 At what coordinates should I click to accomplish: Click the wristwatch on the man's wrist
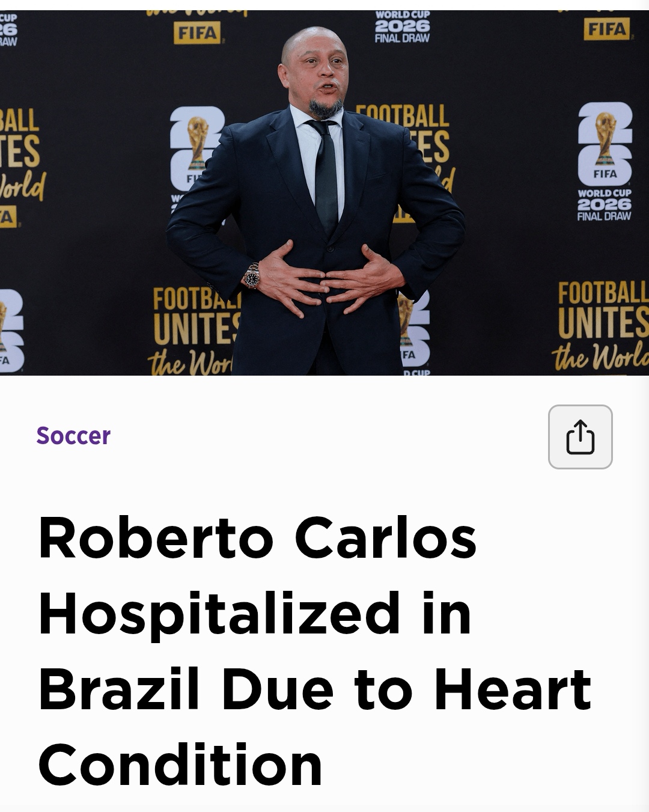coord(252,276)
